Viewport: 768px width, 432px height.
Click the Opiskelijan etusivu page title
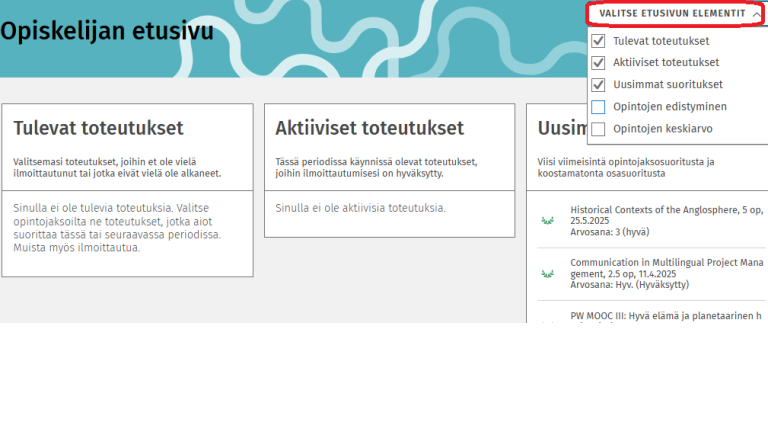(107, 31)
